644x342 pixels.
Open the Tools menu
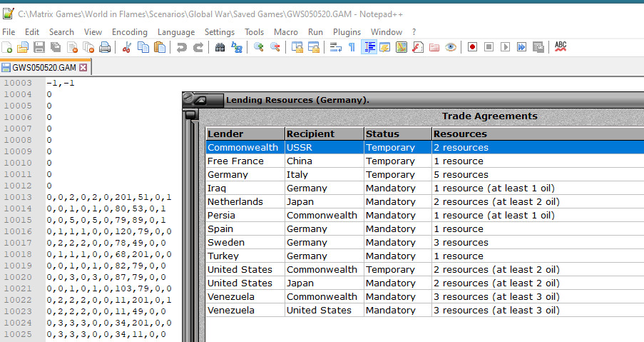click(254, 32)
